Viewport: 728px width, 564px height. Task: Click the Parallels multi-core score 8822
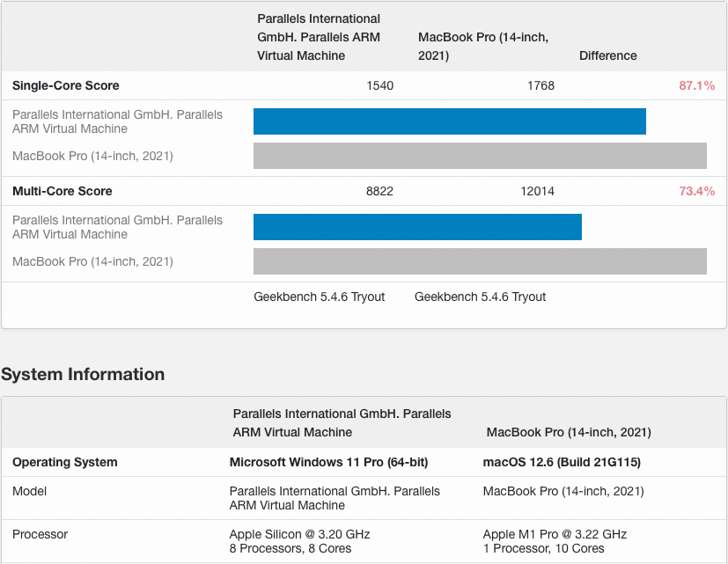click(379, 191)
